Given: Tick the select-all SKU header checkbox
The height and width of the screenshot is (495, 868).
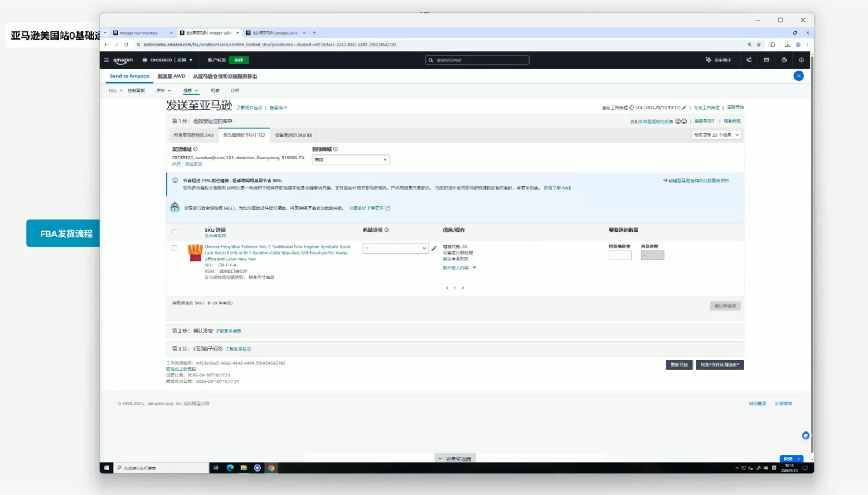Looking at the screenshot, I should 174,231.
